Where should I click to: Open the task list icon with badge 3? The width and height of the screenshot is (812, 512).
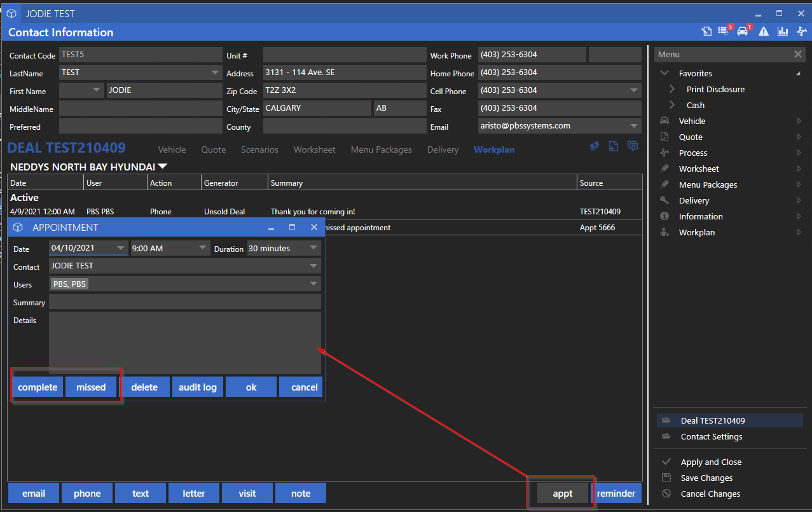pyautogui.click(x=724, y=31)
